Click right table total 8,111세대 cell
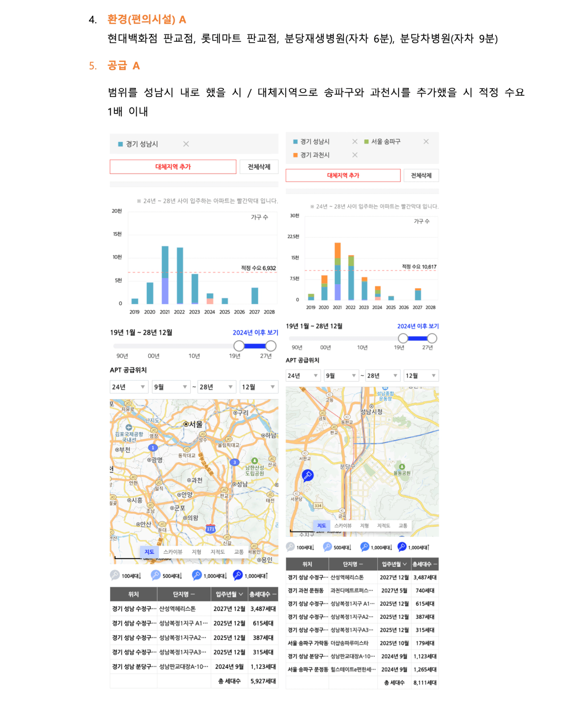588x706 pixels. (425, 683)
